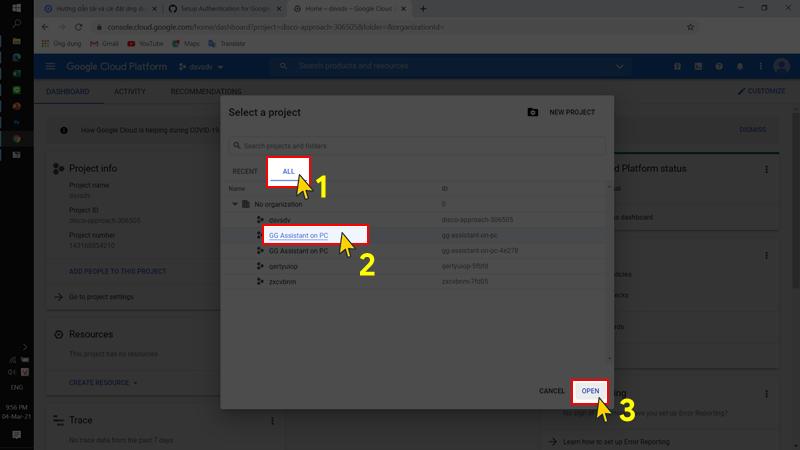Open the Google Cloud hamburger navigation menu

[x=50, y=66]
